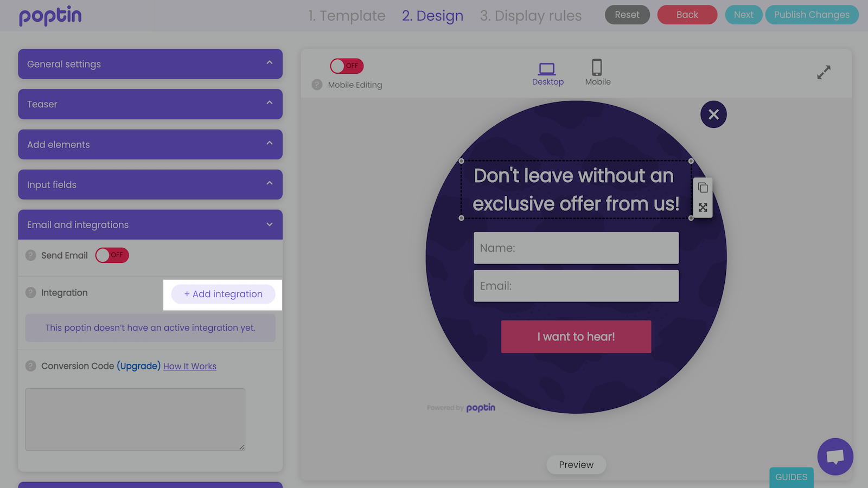Click the help icon beside Send Email
Viewport: 868px width, 488px height.
[x=31, y=255]
